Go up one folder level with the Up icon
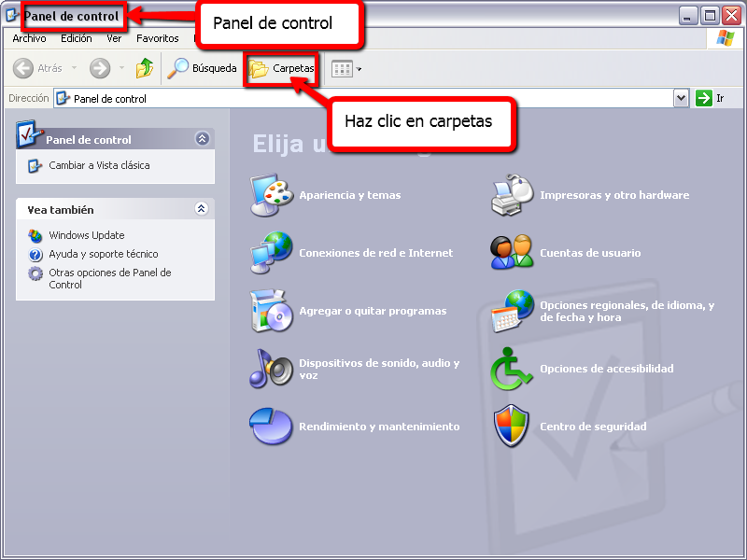Image resolution: width=747 pixels, height=560 pixels. pyautogui.click(x=145, y=68)
